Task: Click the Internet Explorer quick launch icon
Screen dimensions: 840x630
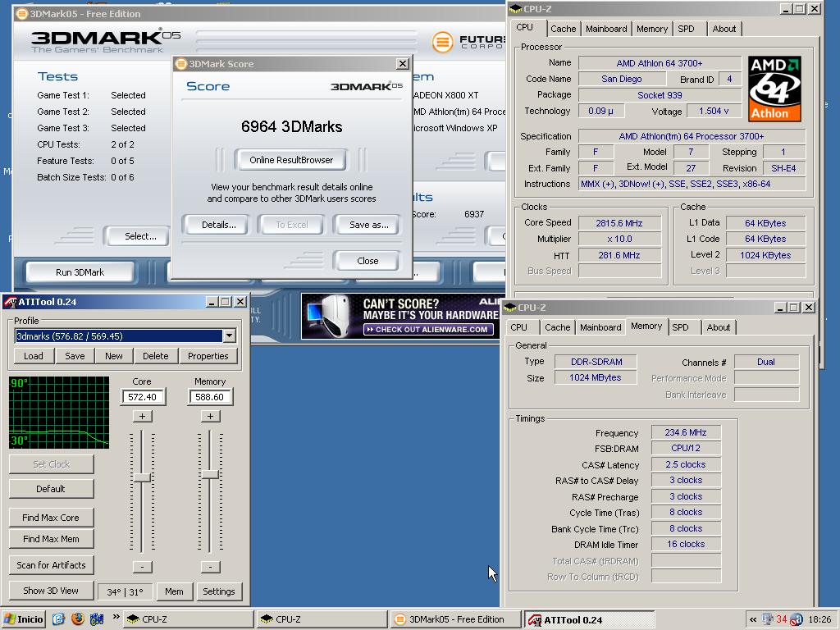Action: (x=58, y=619)
